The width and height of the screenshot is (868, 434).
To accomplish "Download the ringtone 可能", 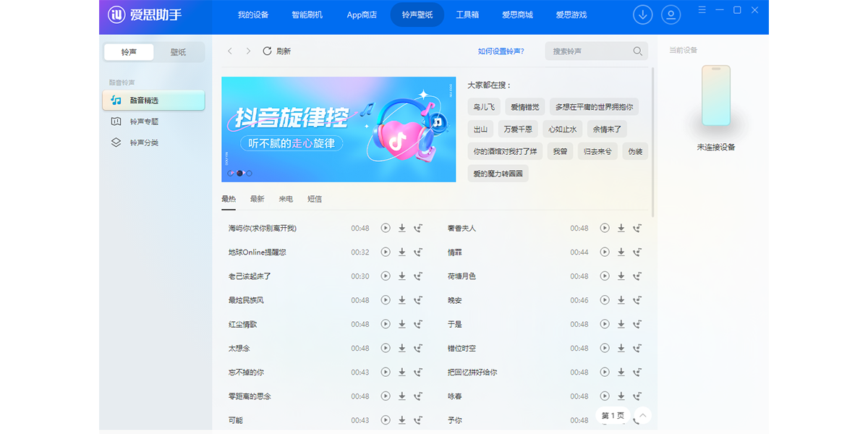I will point(402,420).
